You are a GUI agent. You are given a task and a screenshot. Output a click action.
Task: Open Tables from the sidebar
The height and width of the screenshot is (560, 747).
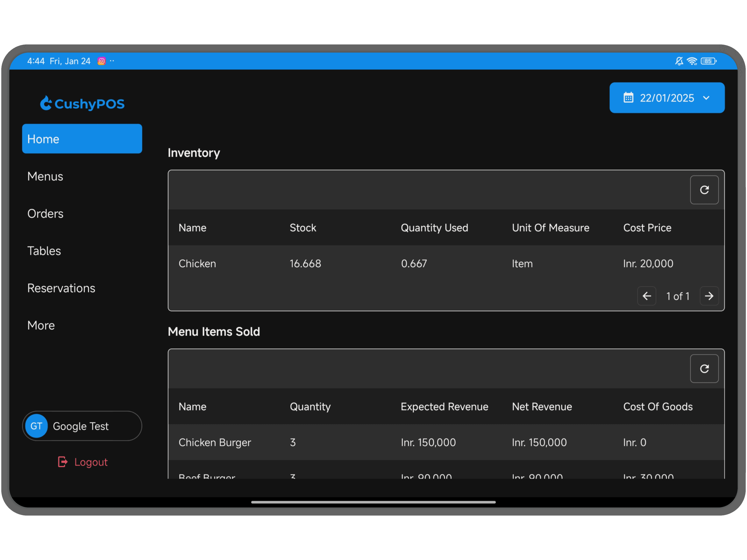pos(44,251)
